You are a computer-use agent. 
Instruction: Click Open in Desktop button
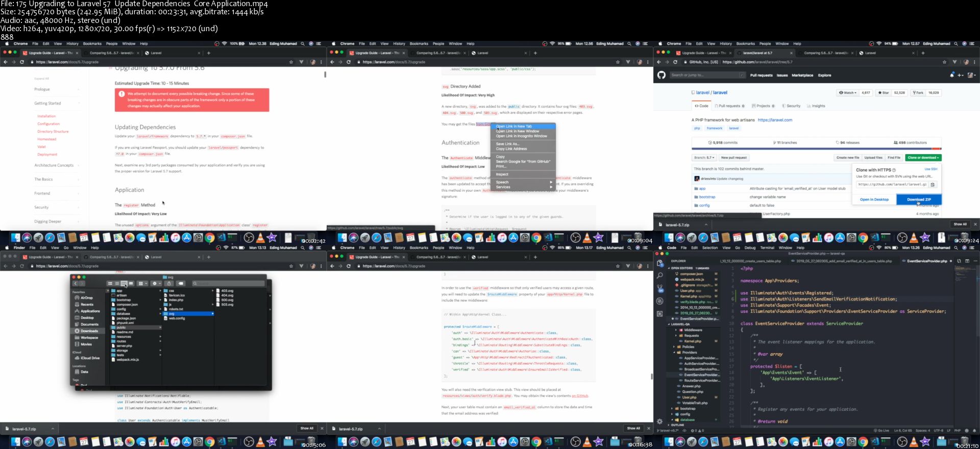874,199
